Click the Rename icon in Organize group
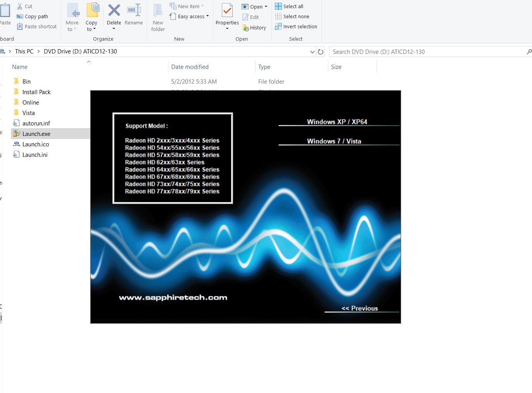This screenshot has width=532, height=393. tap(134, 11)
